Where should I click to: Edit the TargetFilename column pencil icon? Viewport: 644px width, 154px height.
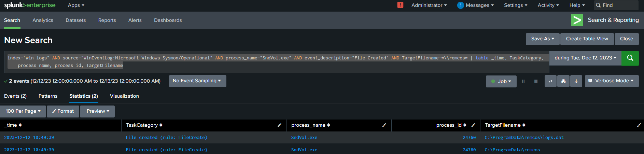639,125
